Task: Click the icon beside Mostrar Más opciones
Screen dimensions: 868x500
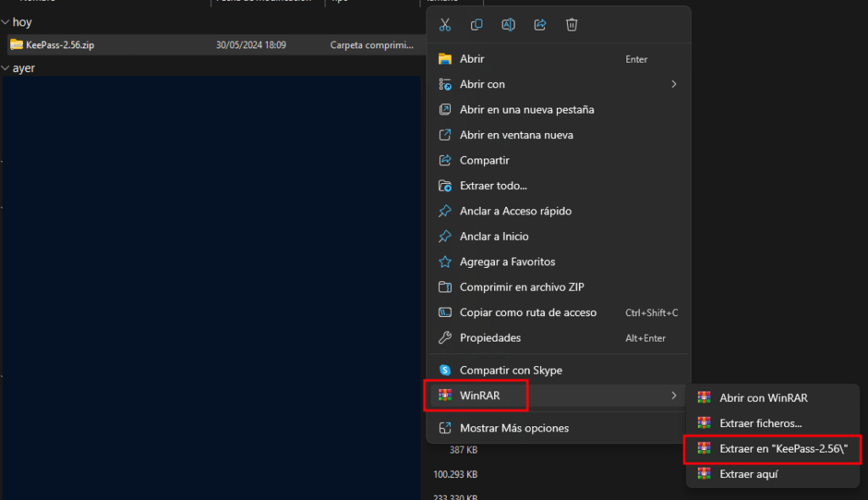Action: pos(445,428)
